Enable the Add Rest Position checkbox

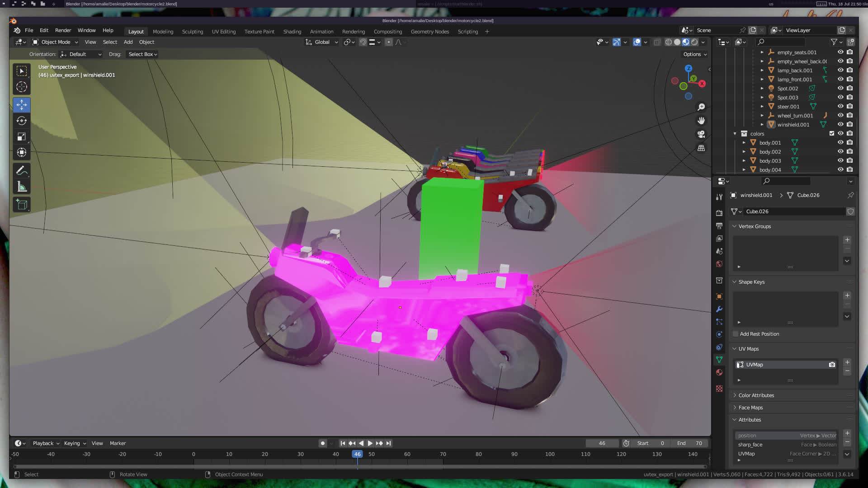coord(736,334)
